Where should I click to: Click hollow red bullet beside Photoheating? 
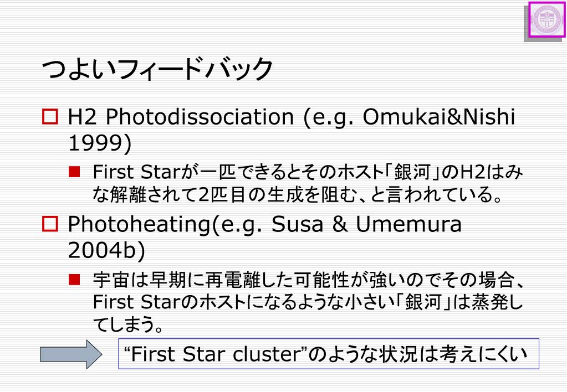coord(50,224)
